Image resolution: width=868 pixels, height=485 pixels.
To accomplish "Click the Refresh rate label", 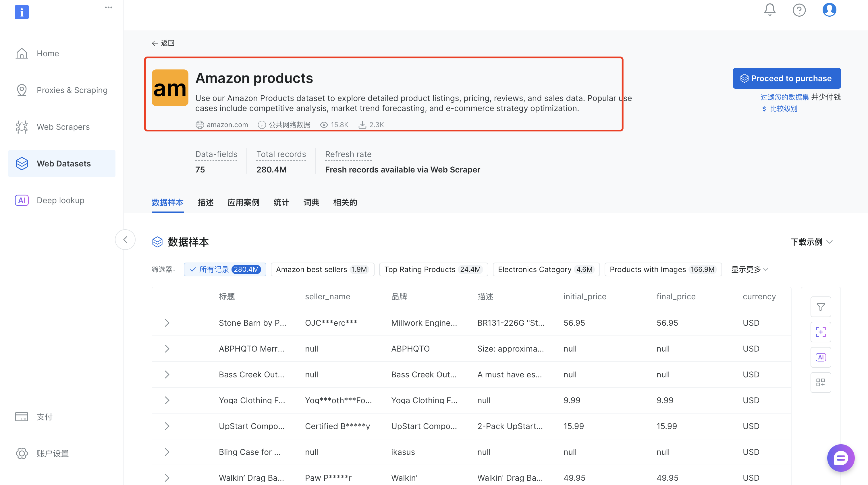I will [348, 154].
